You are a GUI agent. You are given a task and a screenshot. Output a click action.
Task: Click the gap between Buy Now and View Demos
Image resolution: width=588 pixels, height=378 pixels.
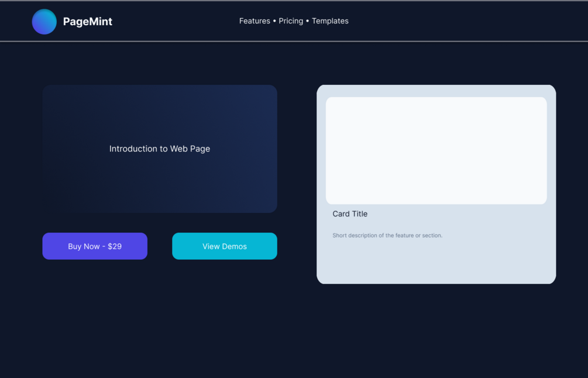coord(160,246)
